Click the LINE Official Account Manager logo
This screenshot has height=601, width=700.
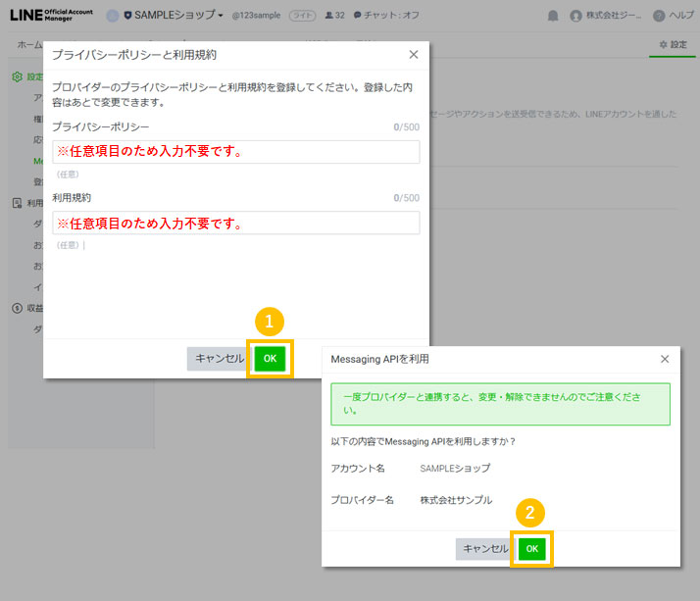(x=51, y=15)
